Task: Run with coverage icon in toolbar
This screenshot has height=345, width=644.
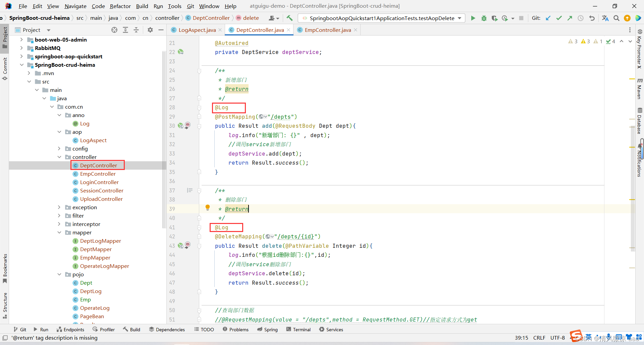Action: (x=494, y=18)
